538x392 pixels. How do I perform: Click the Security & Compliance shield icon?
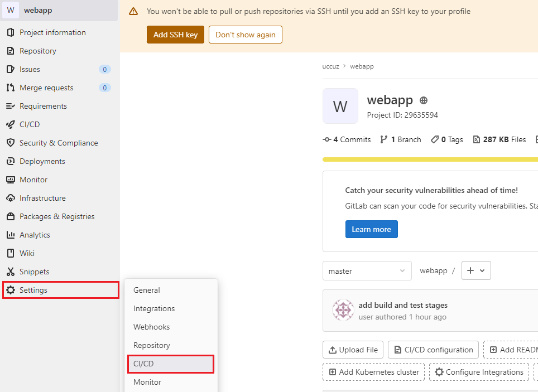(x=10, y=143)
